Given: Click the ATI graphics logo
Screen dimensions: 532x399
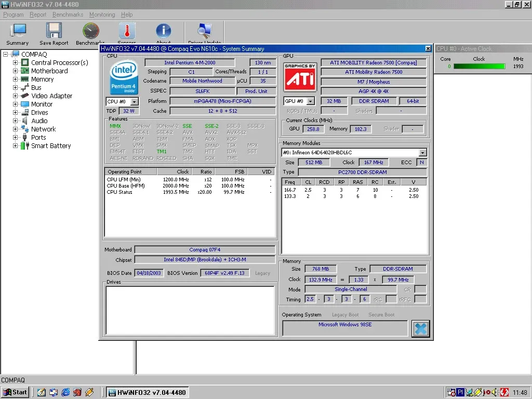Looking at the screenshot, I should point(300,77).
